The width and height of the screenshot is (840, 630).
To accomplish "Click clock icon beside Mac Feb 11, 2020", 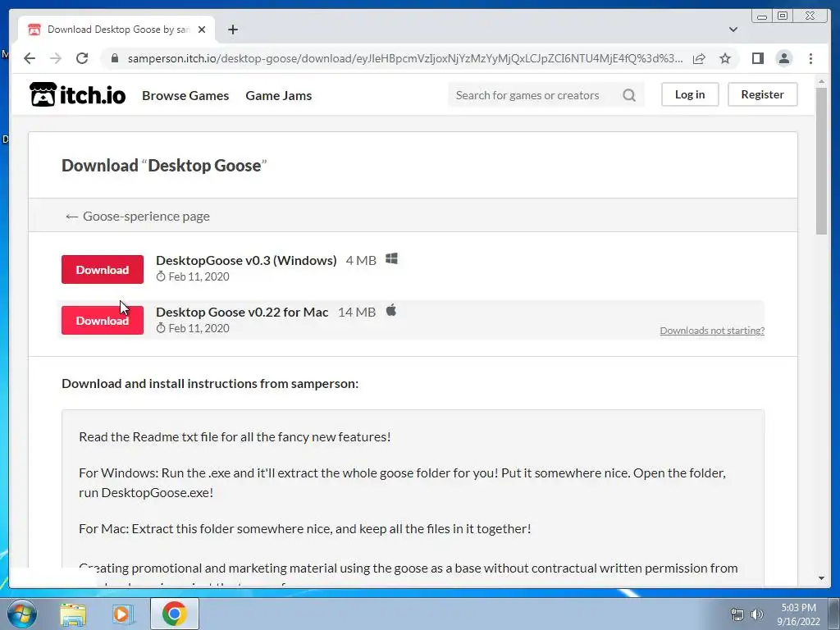I will (161, 328).
